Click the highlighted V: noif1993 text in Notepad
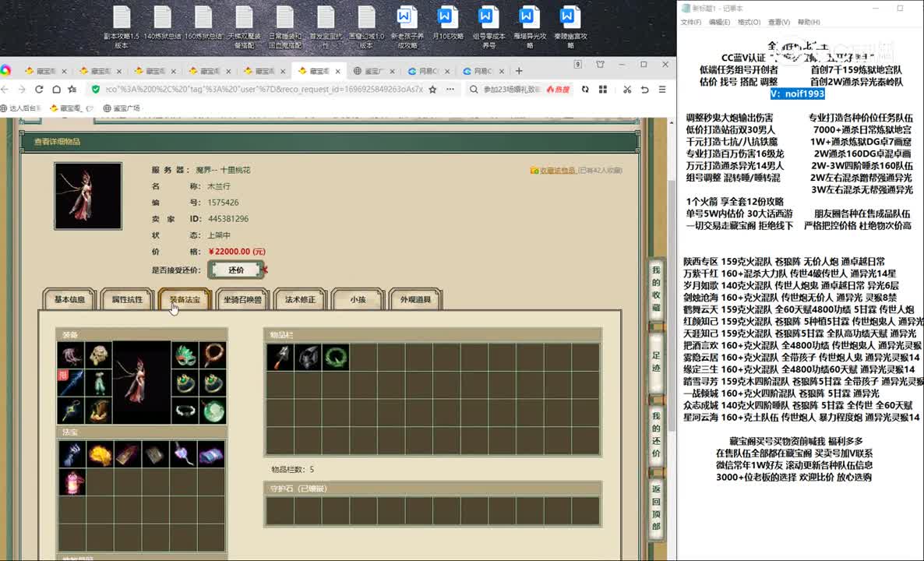The height and width of the screenshot is (561, 924). pyautogui.click(x=797, y=93)
